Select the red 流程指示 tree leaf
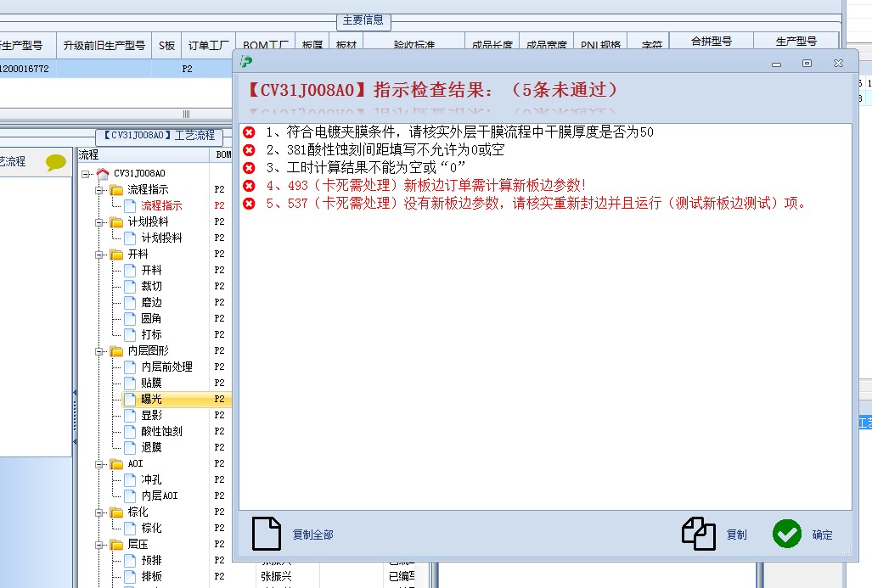 [x=161, y=205]
